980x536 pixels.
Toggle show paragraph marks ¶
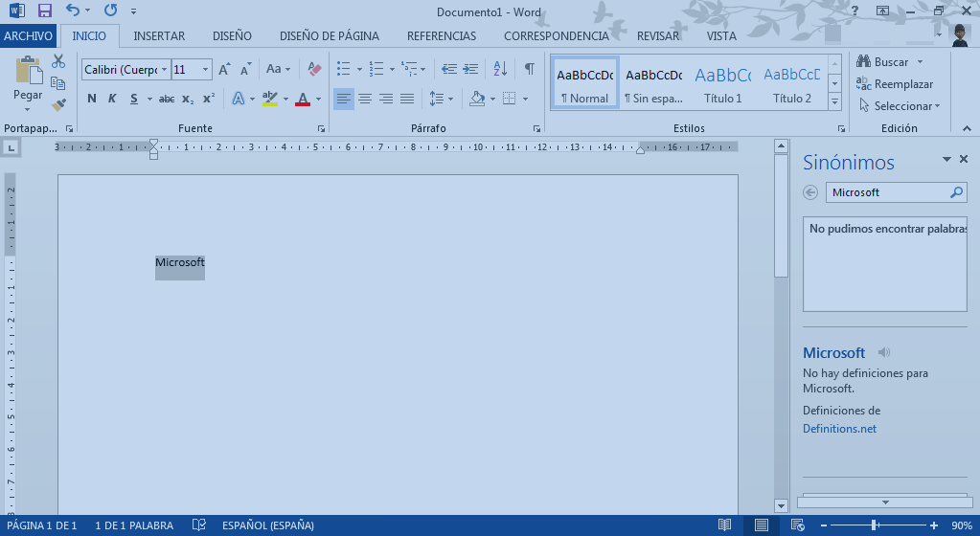pyautogui.click(x=530, y=69)
